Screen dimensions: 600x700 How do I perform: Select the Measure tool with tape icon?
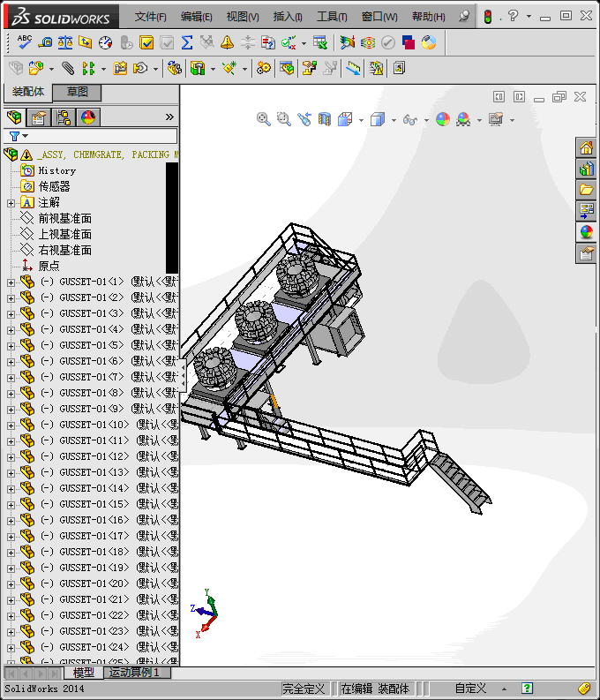(x=45, y=42)
